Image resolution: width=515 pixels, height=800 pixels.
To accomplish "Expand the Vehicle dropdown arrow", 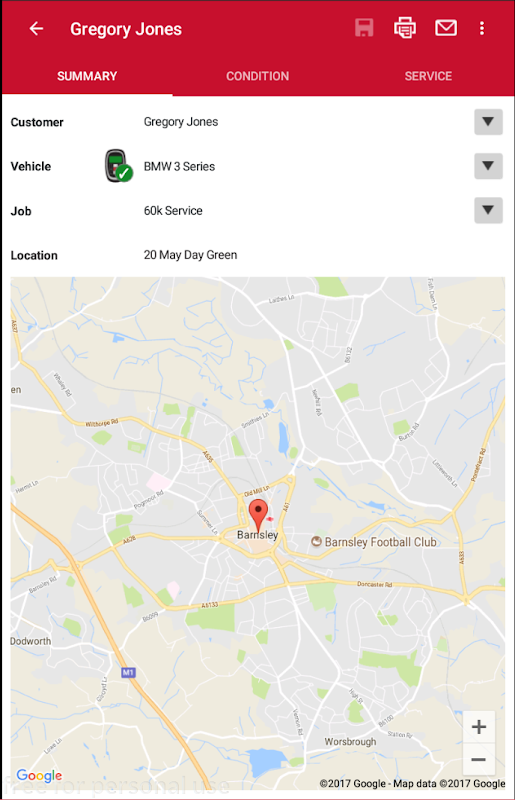I will (488, 166).
